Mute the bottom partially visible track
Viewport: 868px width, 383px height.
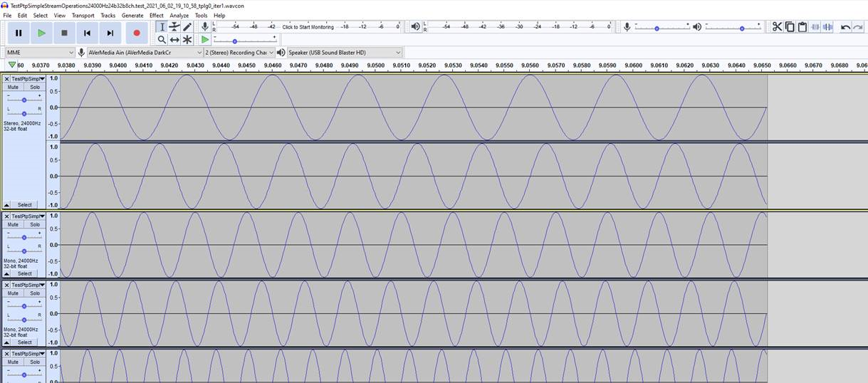coord(13,362)
